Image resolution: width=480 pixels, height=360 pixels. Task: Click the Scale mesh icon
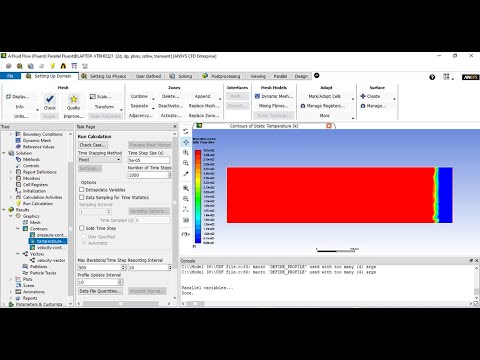coord(93,97)
